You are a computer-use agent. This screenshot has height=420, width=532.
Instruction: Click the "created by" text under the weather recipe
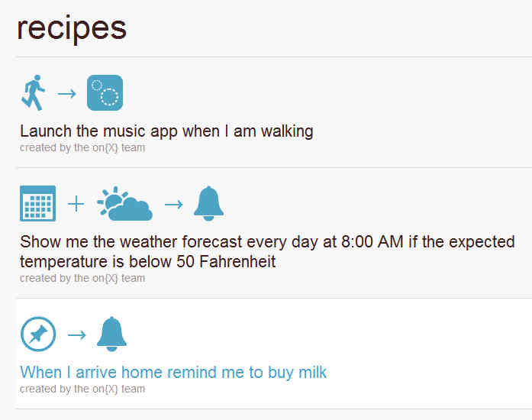click(x=82, y=278)
